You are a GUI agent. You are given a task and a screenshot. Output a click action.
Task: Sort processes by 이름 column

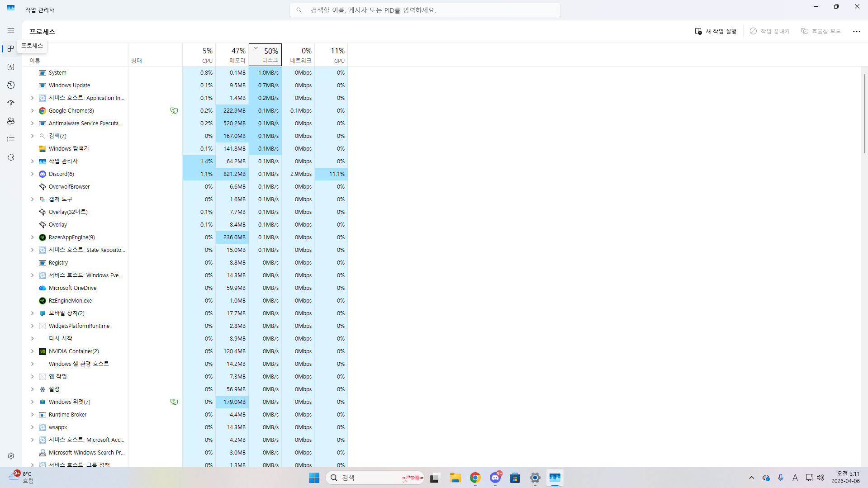tap(75, 55)
